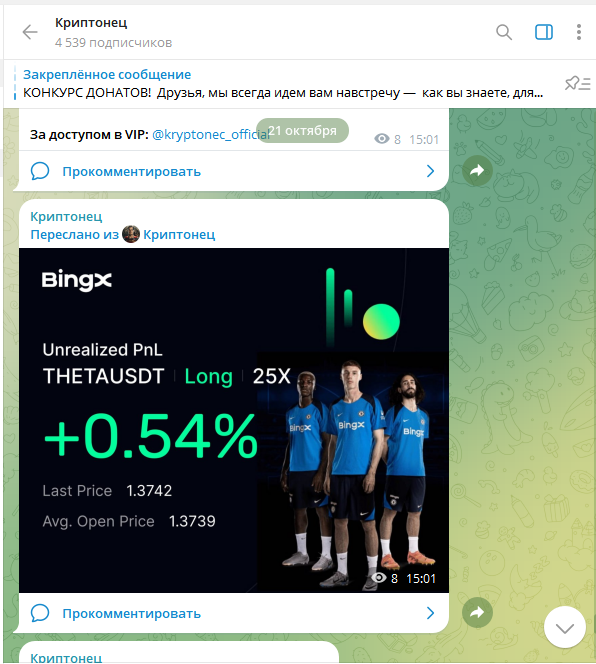
Task: Expand comments chevron under the BingX image
Action: (430, 613)
